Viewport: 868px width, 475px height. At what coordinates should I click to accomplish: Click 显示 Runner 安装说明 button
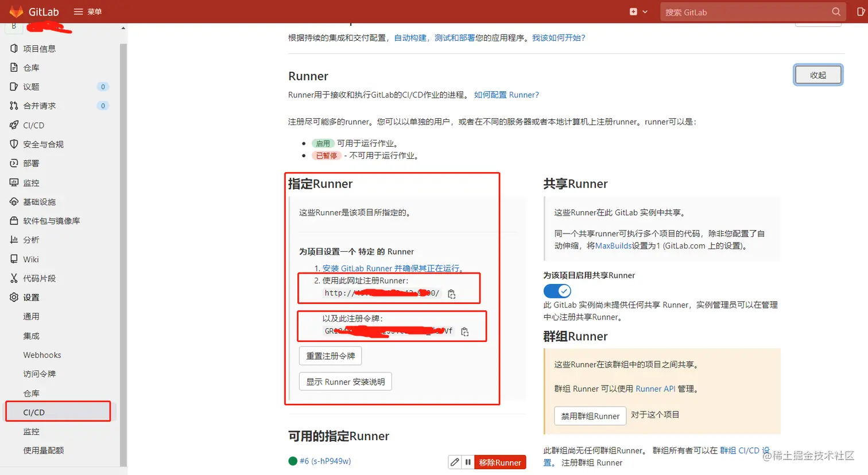(345, 382)
